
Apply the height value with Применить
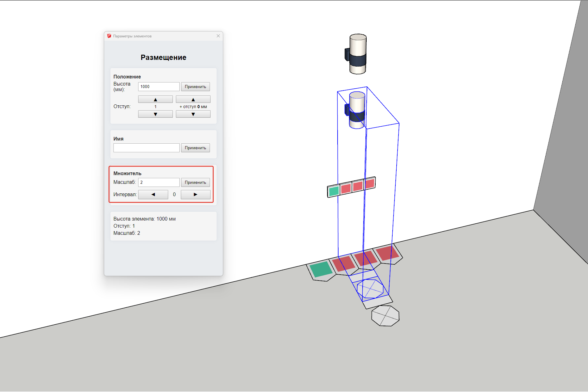195,87
